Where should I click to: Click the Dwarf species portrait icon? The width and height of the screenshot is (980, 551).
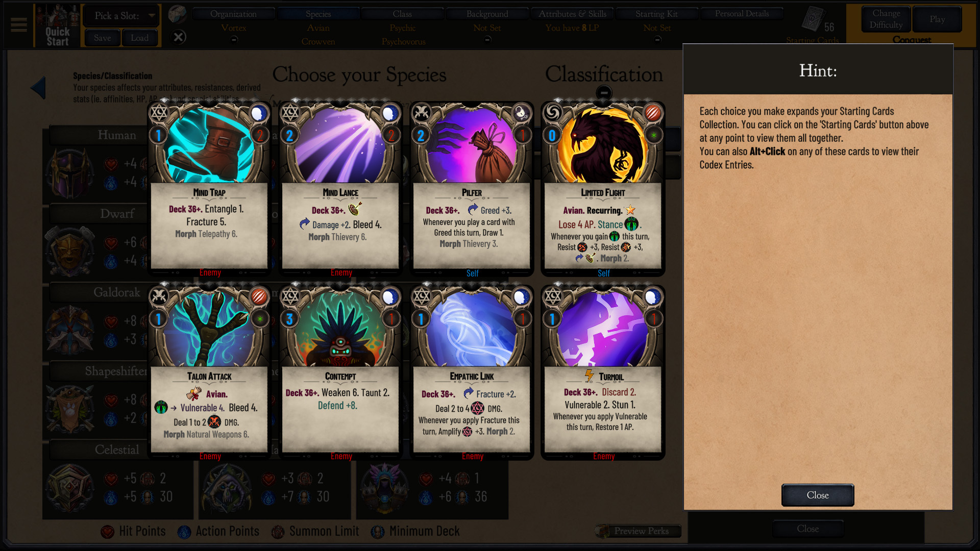coord(70,252)
